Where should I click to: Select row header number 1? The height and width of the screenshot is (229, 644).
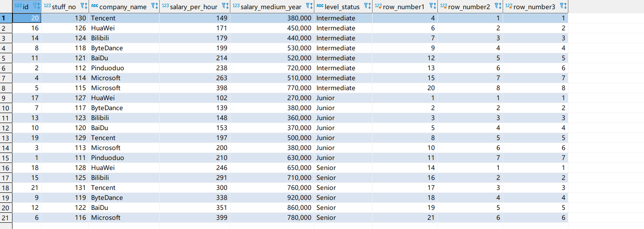click(6, 18)
